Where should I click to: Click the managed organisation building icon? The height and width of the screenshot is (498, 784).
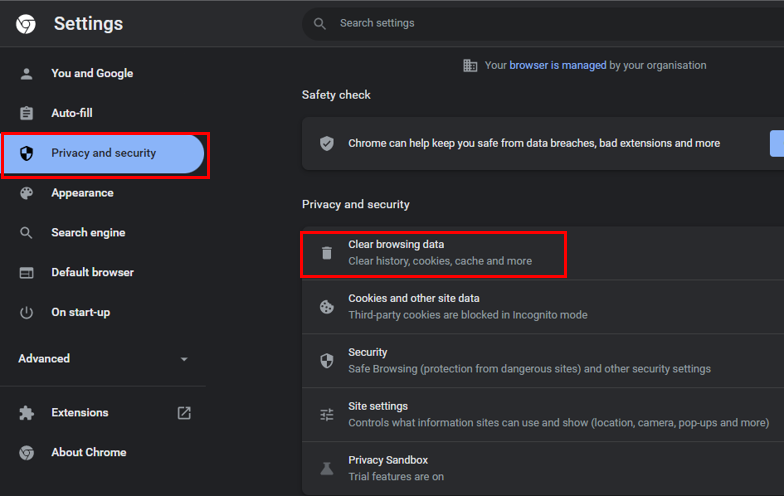(470, 66)
